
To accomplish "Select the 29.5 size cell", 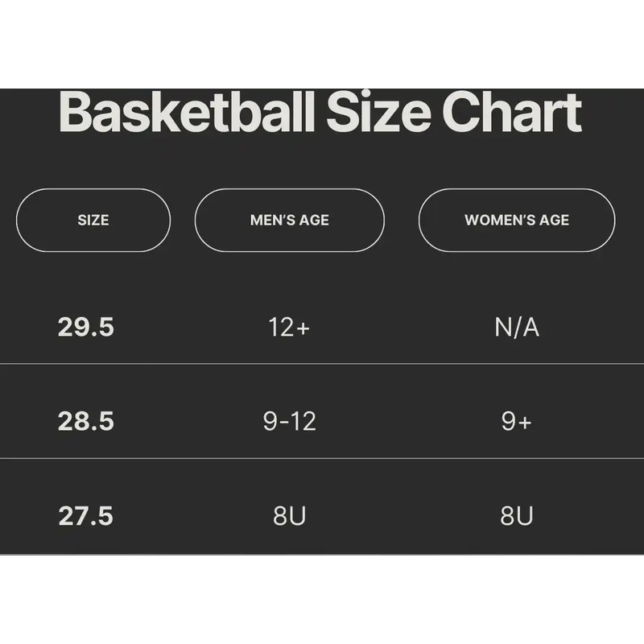I will click(x=86, y=328).
